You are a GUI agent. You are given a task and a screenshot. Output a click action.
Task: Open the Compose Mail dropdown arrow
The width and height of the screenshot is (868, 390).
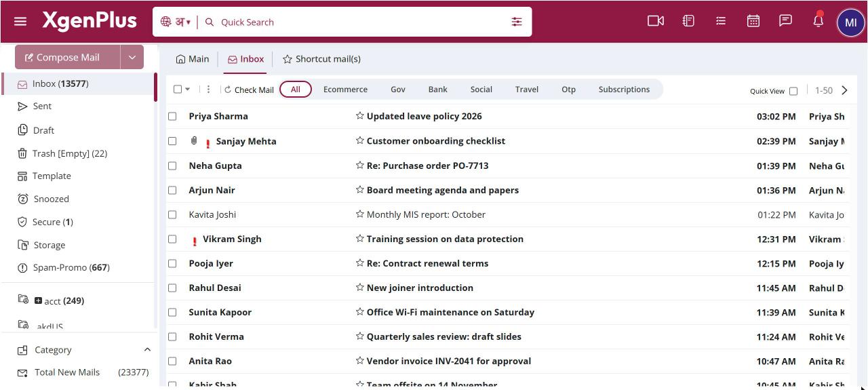[132, 57]
